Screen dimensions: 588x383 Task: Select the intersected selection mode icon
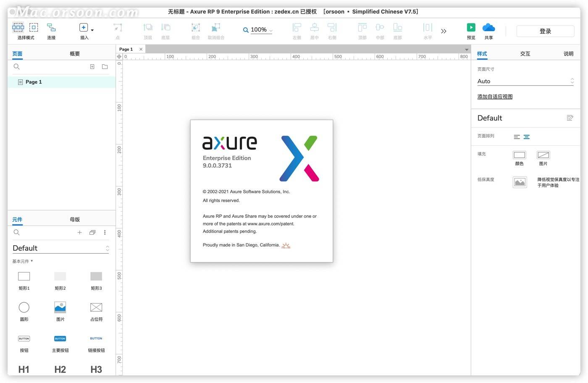pos(18,28)
